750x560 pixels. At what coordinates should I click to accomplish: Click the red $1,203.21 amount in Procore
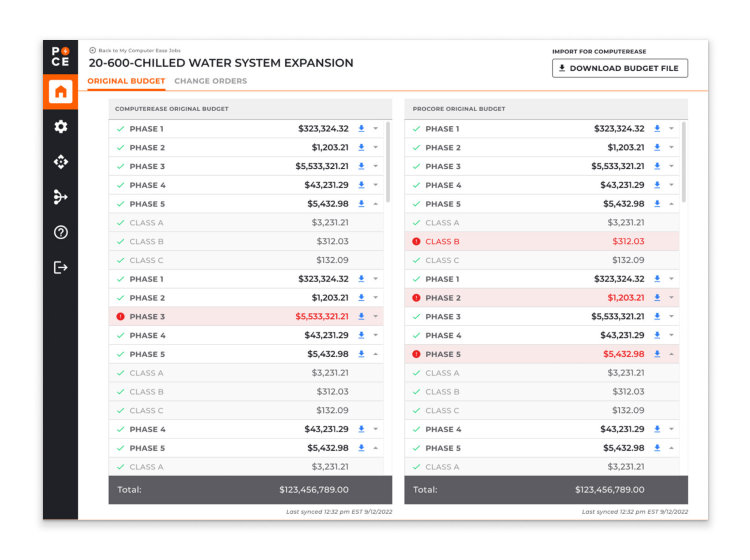coord(626,297)
